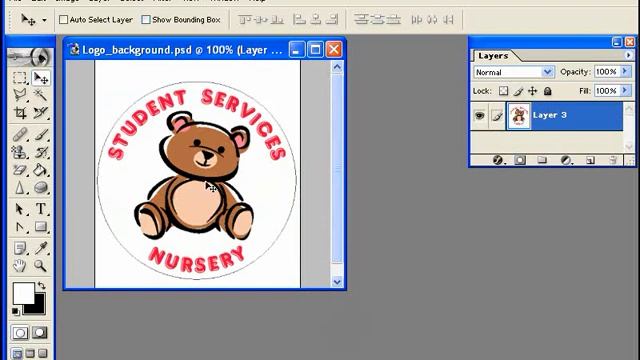
Task: Toggle Lock position
Action: 533,91
